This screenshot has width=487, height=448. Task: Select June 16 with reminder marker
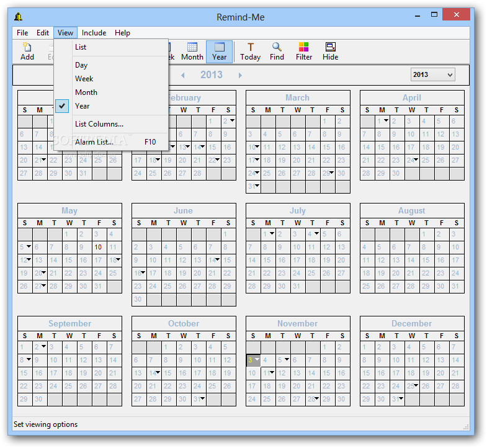[x=139, y=273]
